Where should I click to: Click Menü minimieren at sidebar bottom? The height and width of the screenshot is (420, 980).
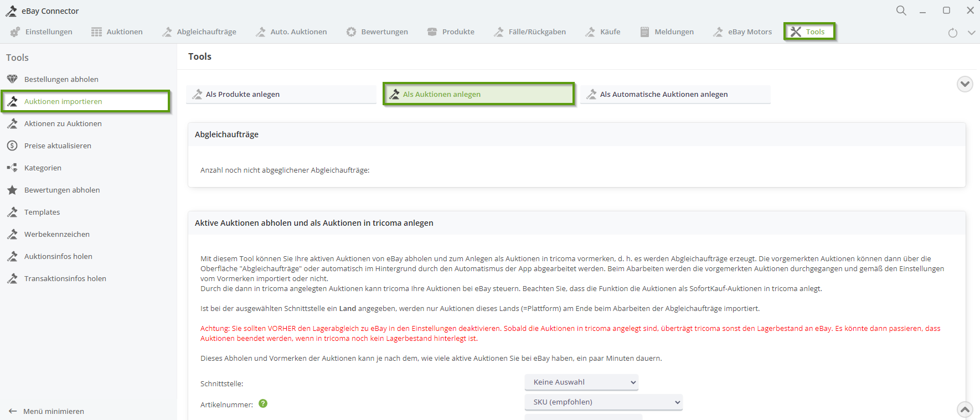pos(47,411)
